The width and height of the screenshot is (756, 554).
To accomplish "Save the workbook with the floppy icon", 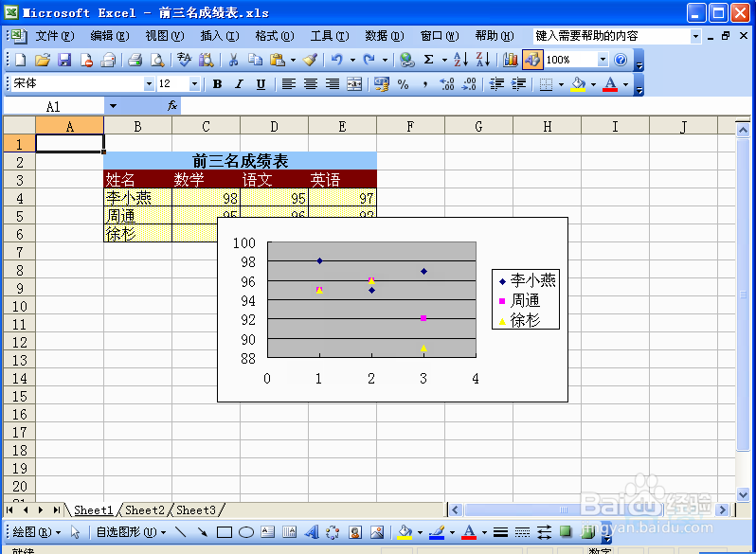I will (x=64, y=60).
